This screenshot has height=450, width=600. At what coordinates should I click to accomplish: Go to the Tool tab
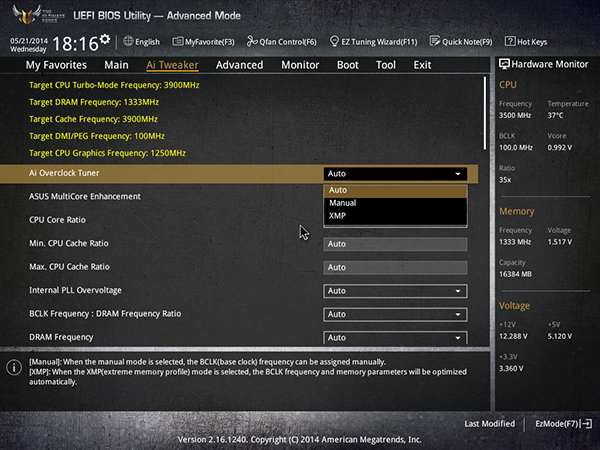tap(386, 65)
